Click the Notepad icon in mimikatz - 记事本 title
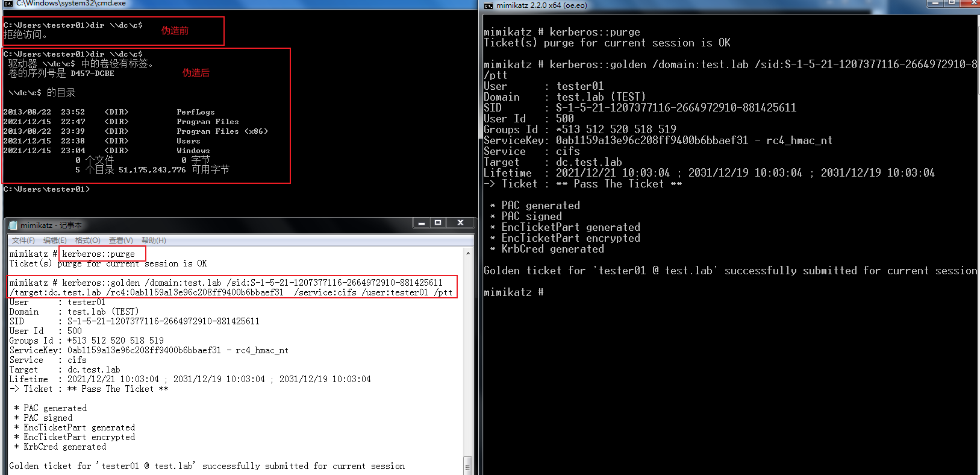Image resolution: width=980 pixels, height=475 pixels. click(13, 225)
